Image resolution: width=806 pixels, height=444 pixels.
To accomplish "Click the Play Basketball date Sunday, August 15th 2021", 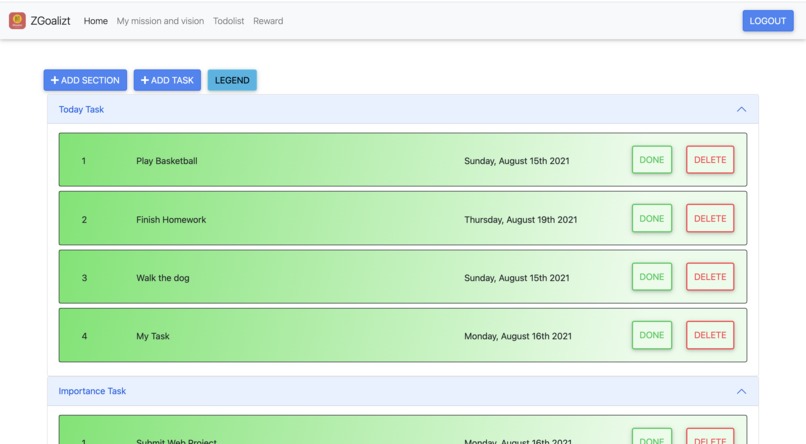I will tap(517, 161).
